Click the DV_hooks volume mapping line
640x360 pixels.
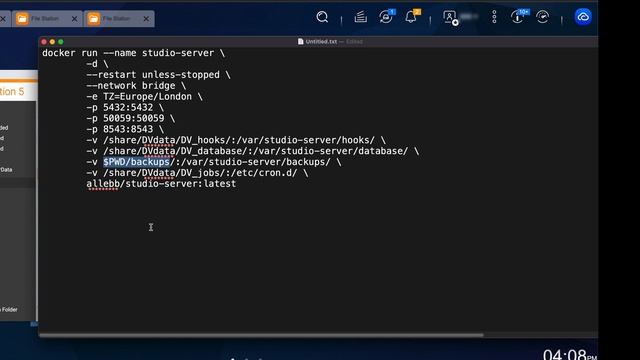point(236,140)
